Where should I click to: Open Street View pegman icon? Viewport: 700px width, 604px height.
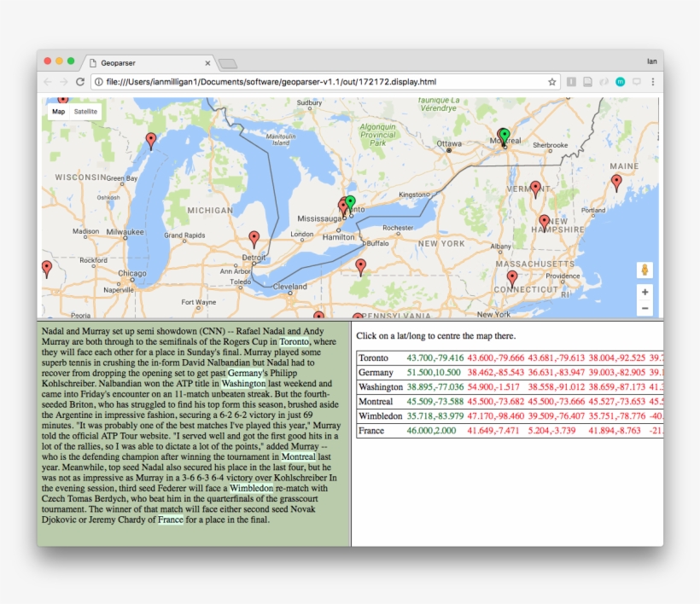[645, 270]
